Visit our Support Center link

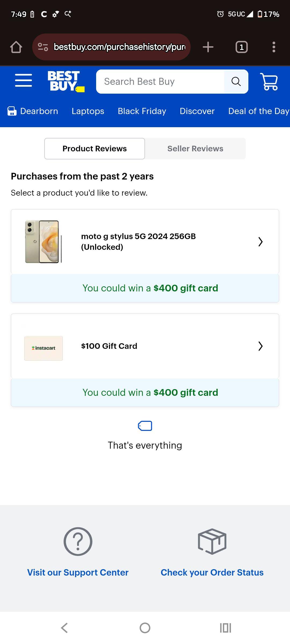click(78, 572)
